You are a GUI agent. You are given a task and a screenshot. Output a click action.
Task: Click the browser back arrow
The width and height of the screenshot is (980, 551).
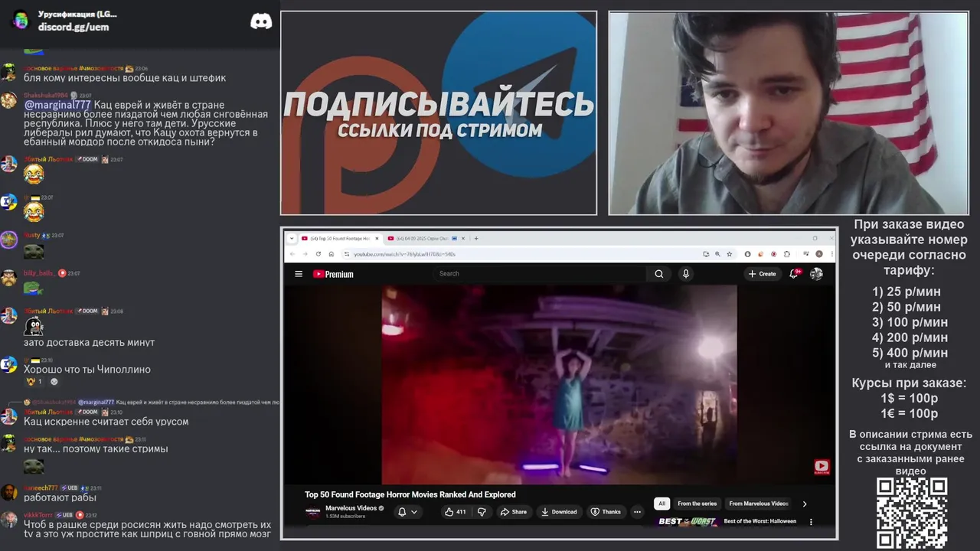click(x=292, y=254)
